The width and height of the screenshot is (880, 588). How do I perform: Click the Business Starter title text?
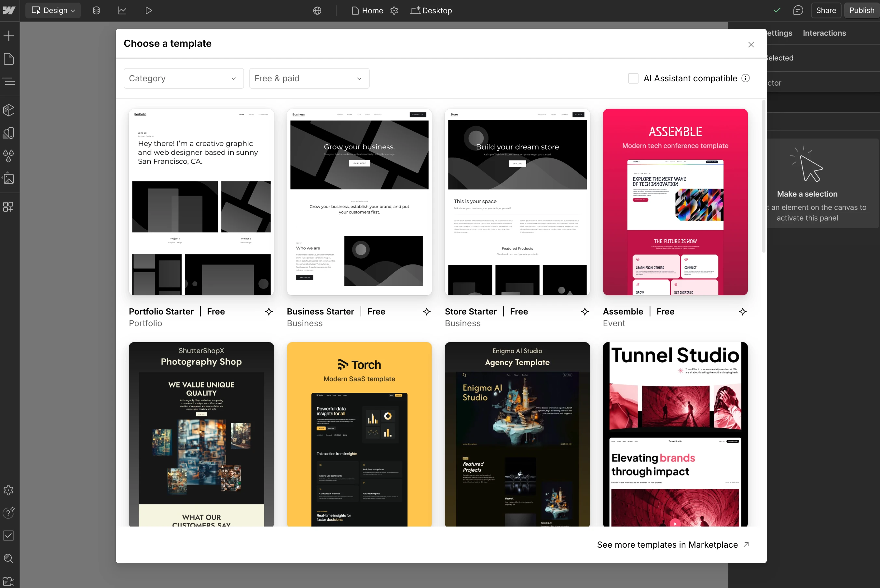(320, 312)
